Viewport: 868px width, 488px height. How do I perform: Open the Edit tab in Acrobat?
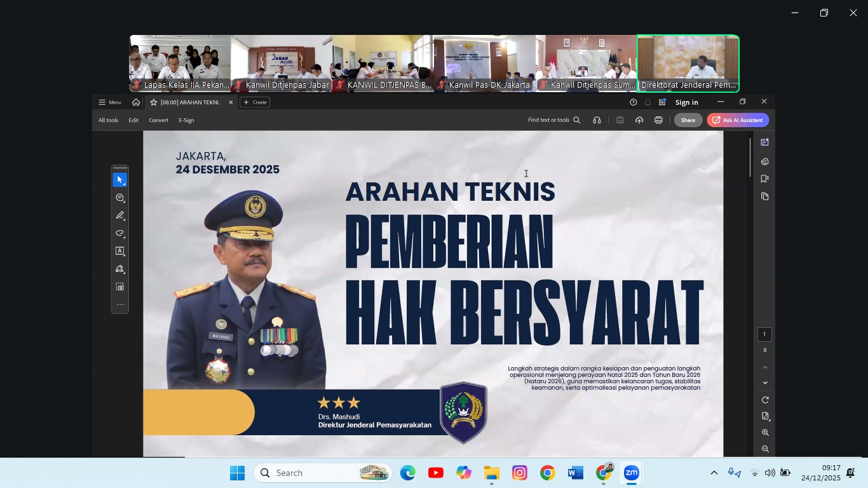tap(133, 120)
